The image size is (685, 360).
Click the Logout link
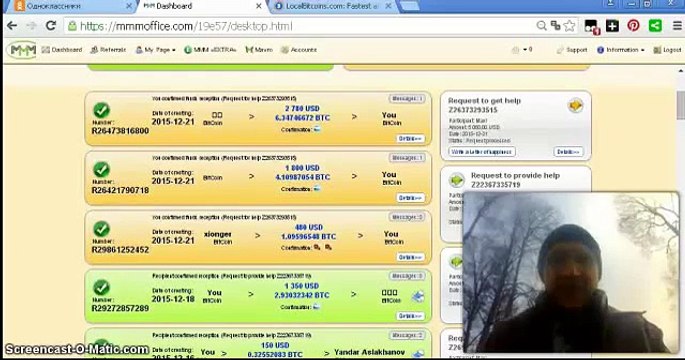click(667, 50)
